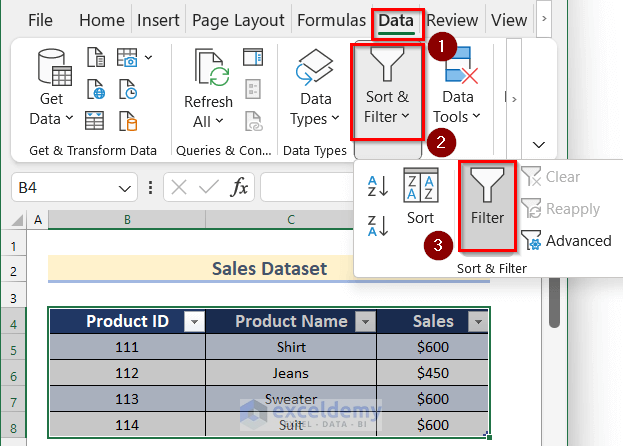This screenshot has width=623, height=446.
Task: Click the Sort A to Z icon
Action: tap(377, 186)
